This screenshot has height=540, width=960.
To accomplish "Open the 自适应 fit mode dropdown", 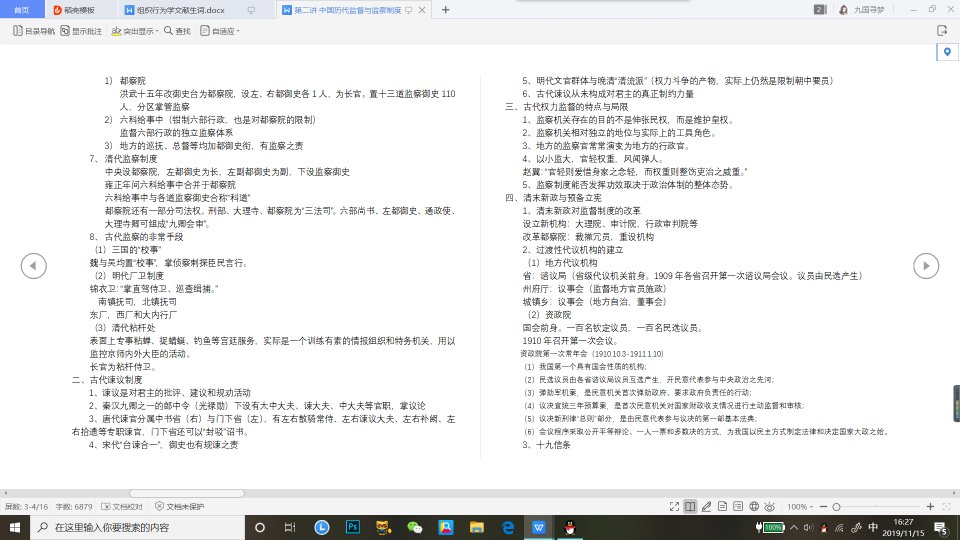I will 220,31.
